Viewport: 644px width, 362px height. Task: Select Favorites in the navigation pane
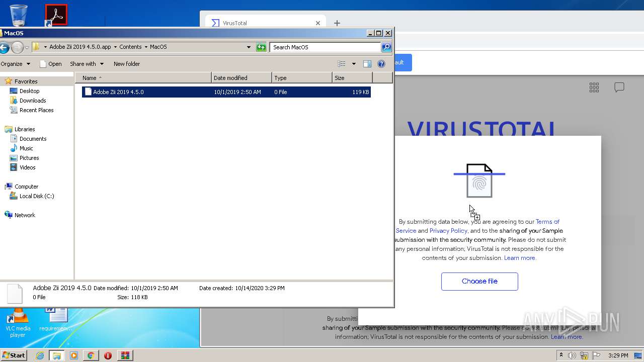point(26,81)
